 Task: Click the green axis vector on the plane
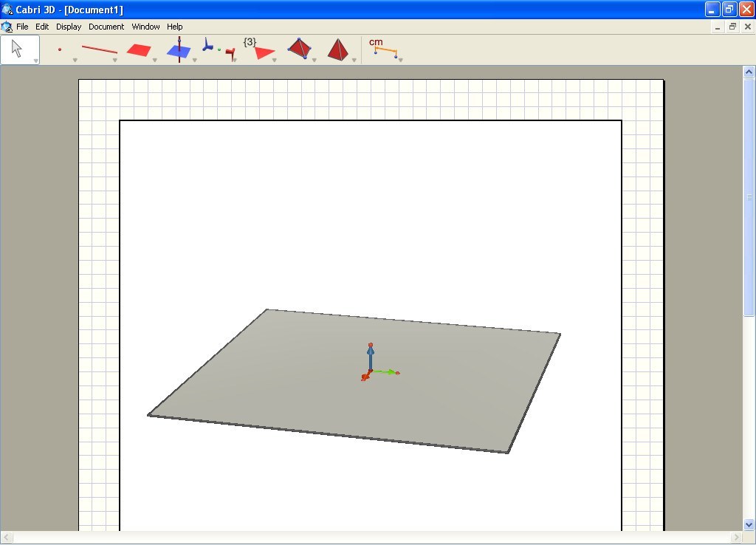(386, 371)
